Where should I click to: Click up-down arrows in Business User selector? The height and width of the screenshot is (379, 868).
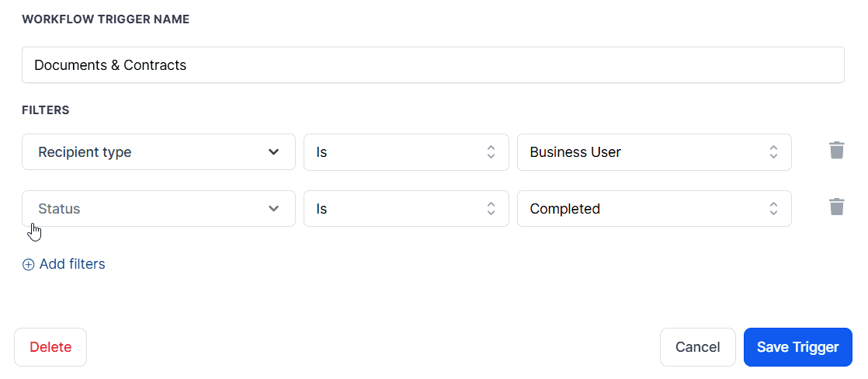773,151
